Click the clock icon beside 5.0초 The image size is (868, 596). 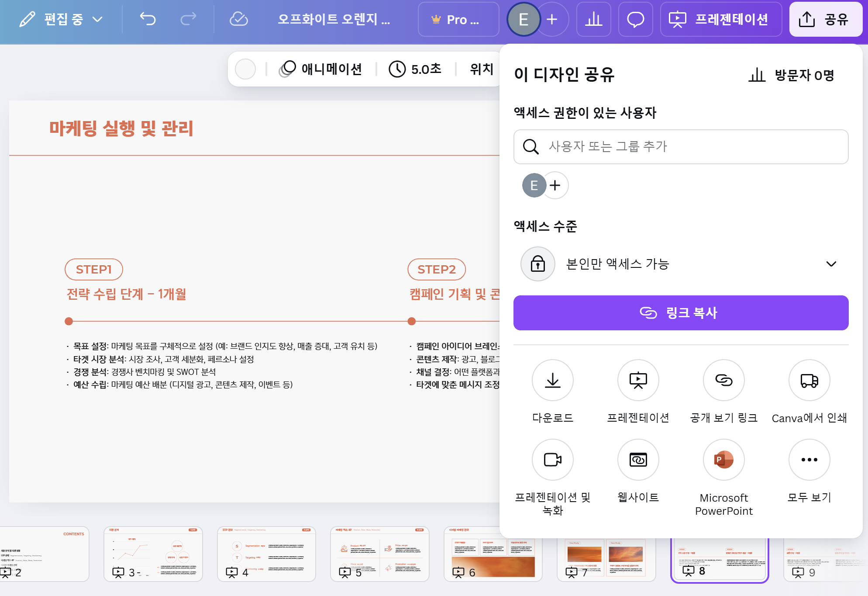coord(397,69)
